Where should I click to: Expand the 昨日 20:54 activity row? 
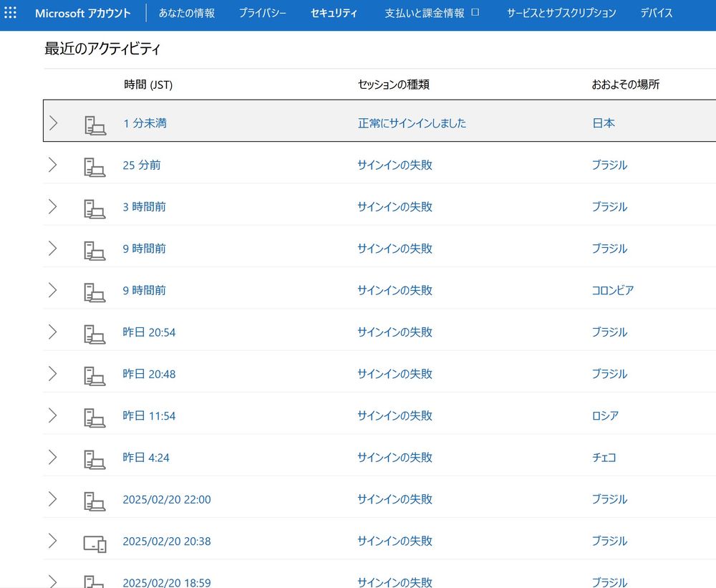[53, 332]
